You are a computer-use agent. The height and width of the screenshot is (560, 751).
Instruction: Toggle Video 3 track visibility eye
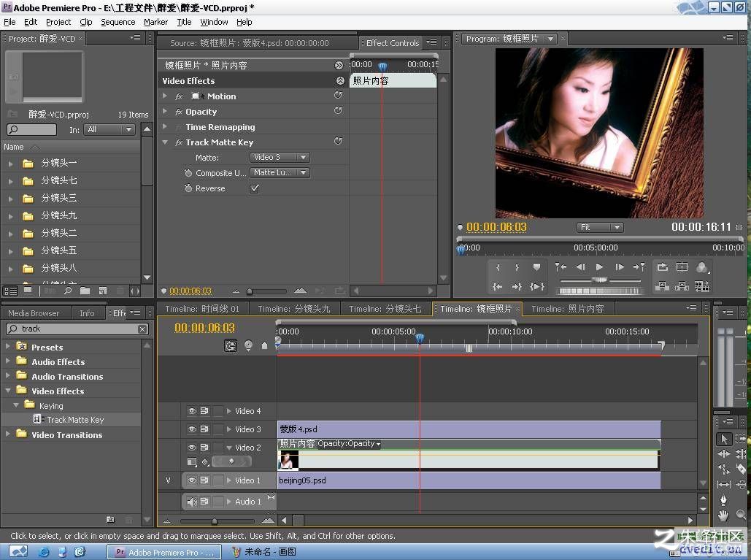[x=191, y=429]
